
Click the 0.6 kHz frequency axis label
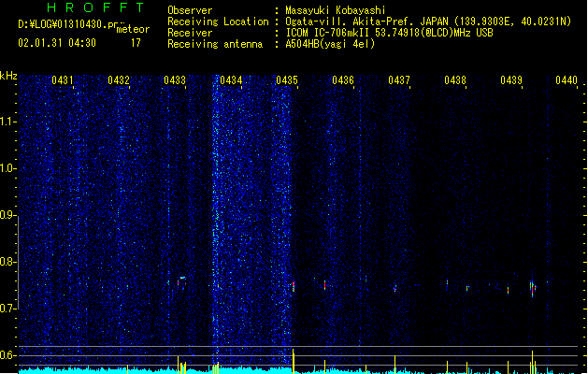coord(7,355)
